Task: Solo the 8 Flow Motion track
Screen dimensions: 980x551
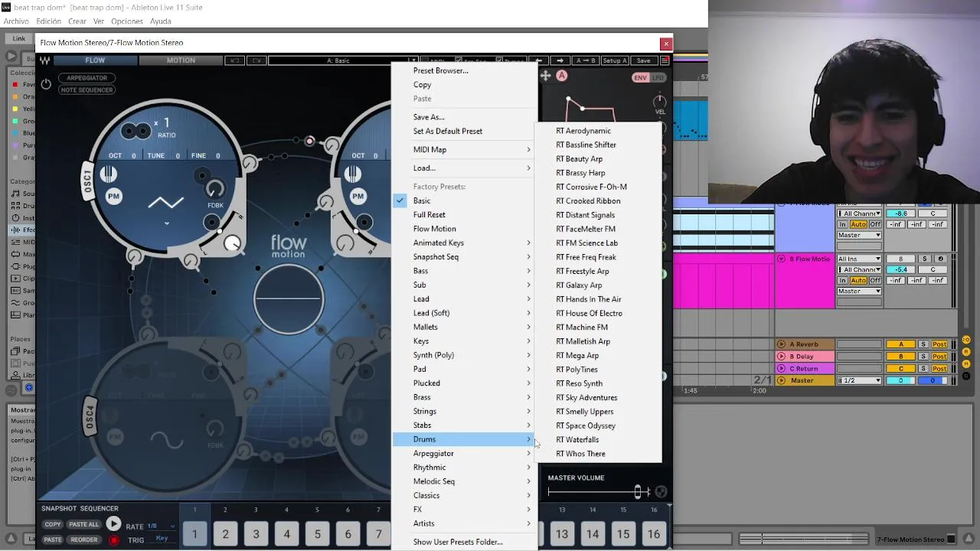Action: coord(924,259)
